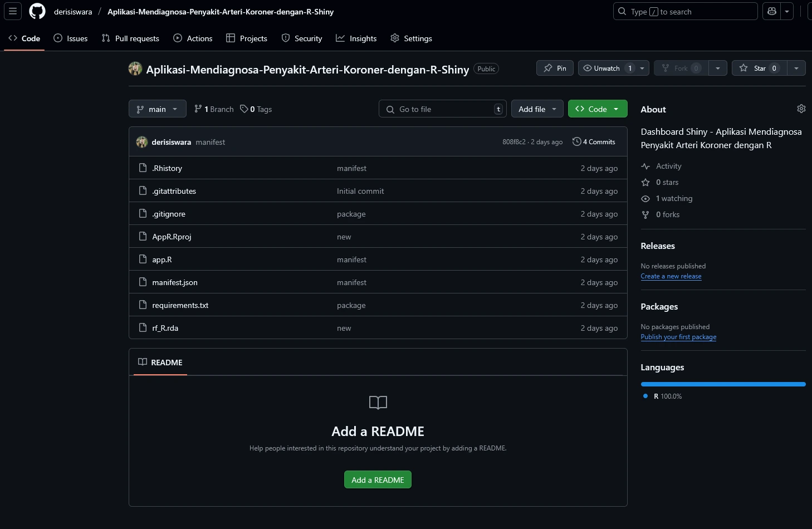Open the Star lists dropdown arrow

(796, 68)
